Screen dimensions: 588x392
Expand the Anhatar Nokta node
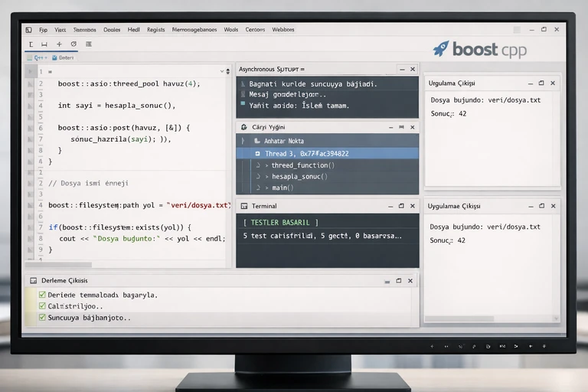pyautogui.click(x=243, y=141)
